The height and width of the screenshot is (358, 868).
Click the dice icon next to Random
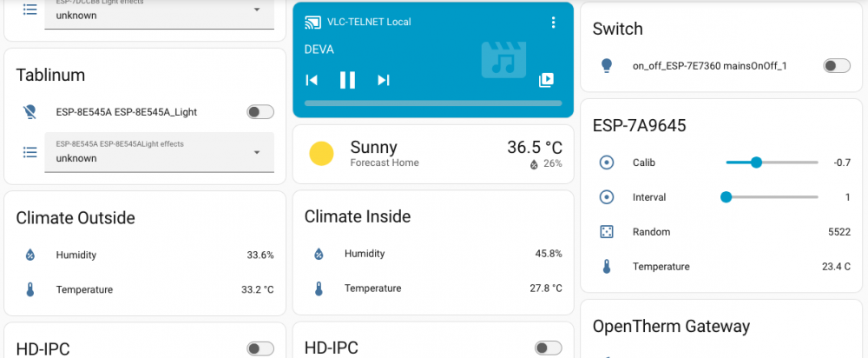(x=607, y=232)
